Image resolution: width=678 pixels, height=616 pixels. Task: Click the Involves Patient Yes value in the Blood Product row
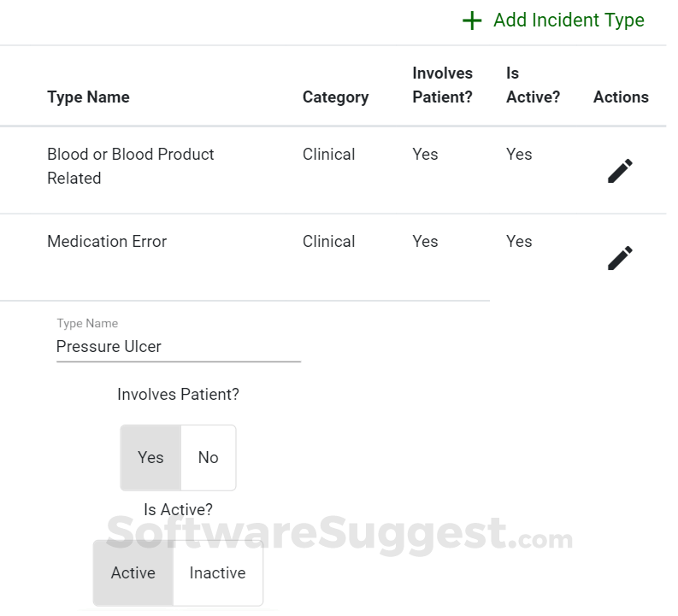[425, 155]
